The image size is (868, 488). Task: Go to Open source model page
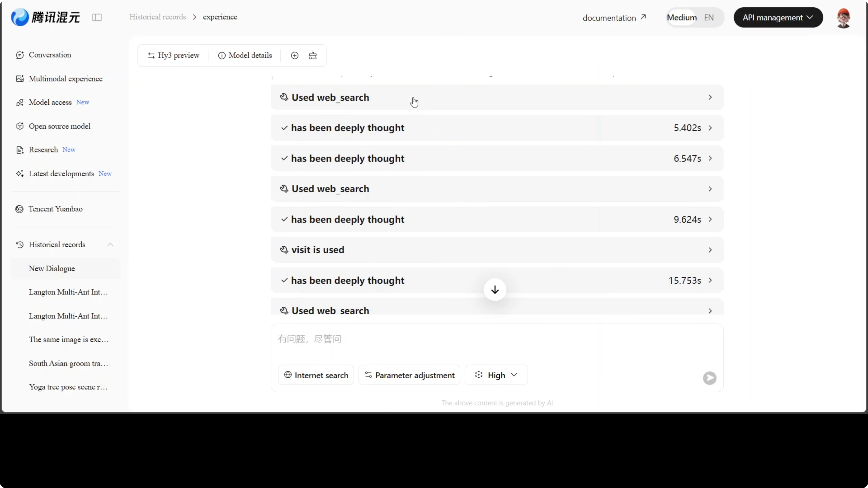[x=59, y=126]
